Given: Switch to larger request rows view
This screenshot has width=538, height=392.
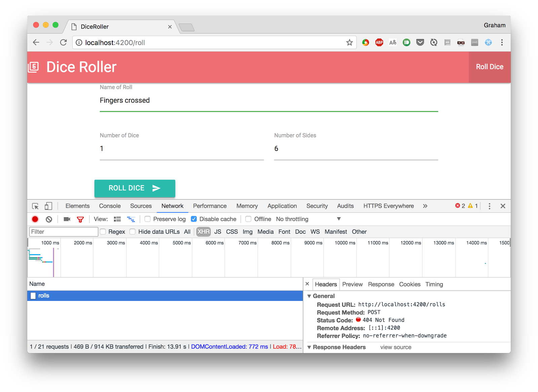Looking at the screenshot, I should click(117, 219).
